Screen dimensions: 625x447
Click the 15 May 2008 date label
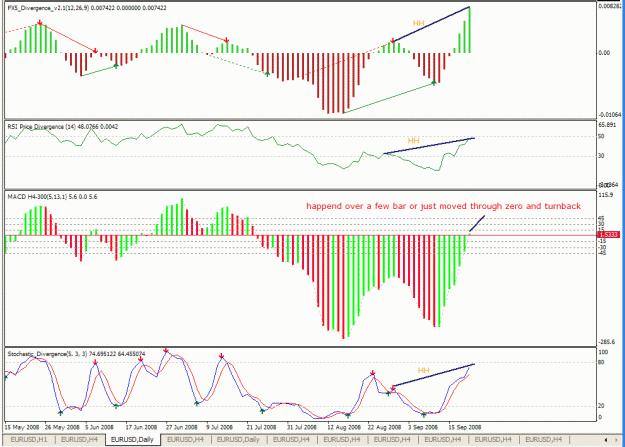(x=22, y=427)
